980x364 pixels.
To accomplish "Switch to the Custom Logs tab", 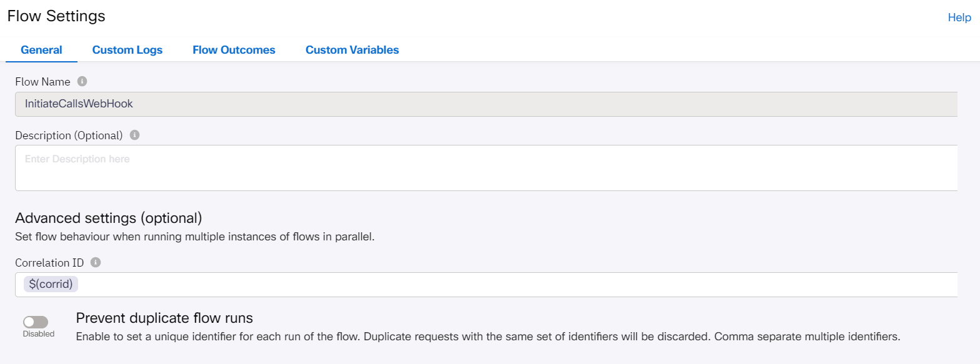I will (x=127, y=49).
